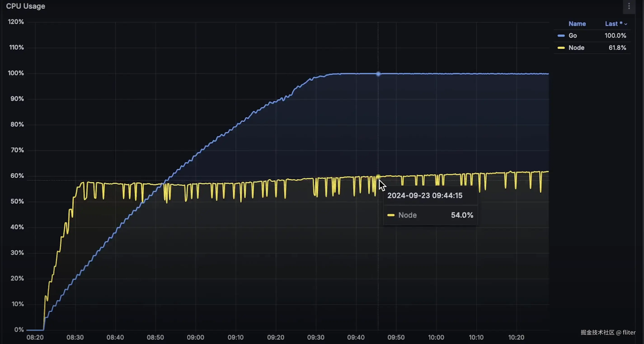Screen dimensions: 644x344
Task: Toggle Node series visibility in legend
Action: 576,48
